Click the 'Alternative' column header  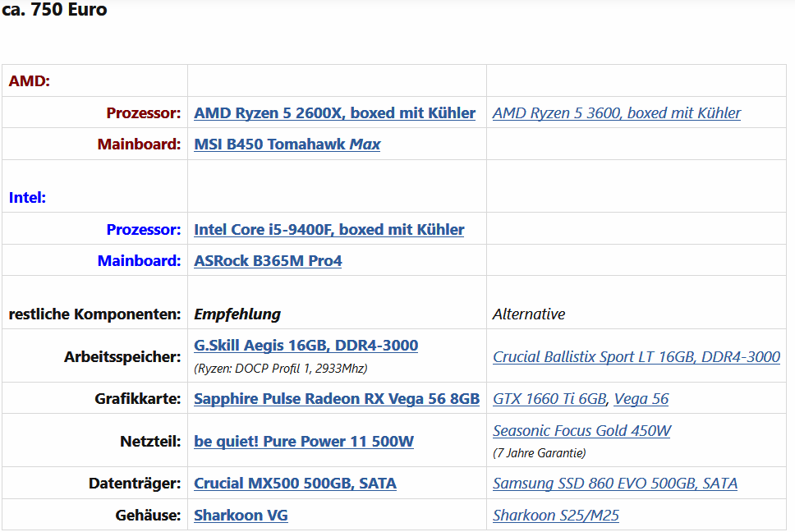[529, 314]
